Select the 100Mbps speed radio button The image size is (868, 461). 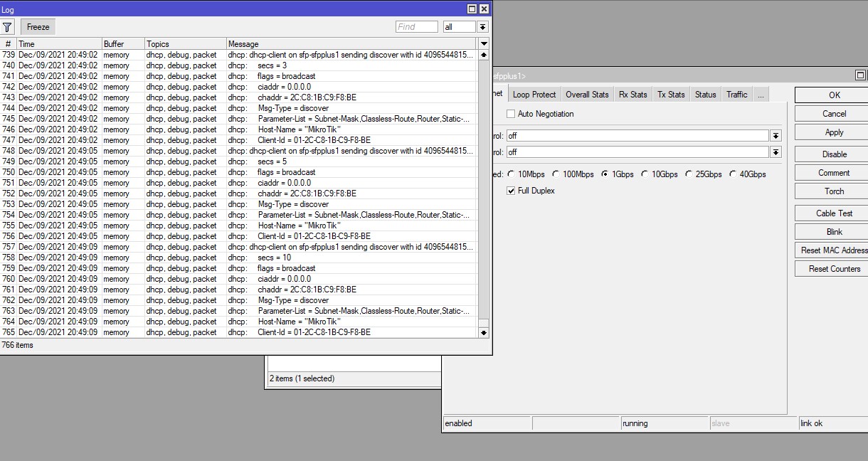[555, 174]
